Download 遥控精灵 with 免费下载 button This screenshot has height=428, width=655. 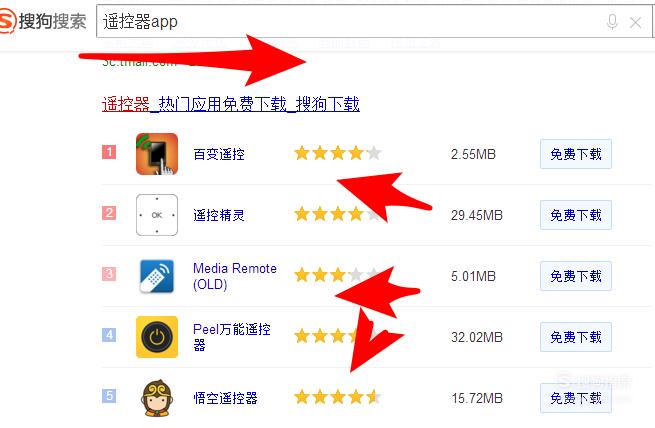click(576, 215)
